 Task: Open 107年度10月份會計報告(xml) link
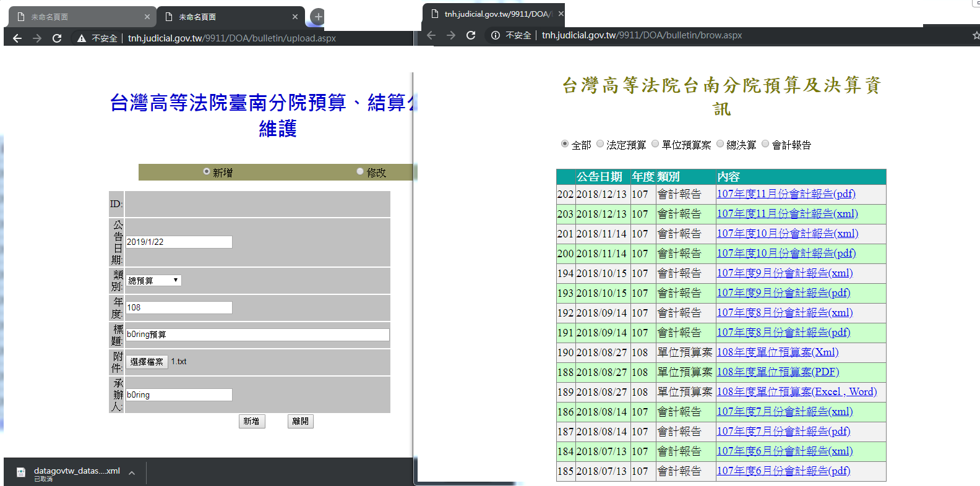click(787, 233)
